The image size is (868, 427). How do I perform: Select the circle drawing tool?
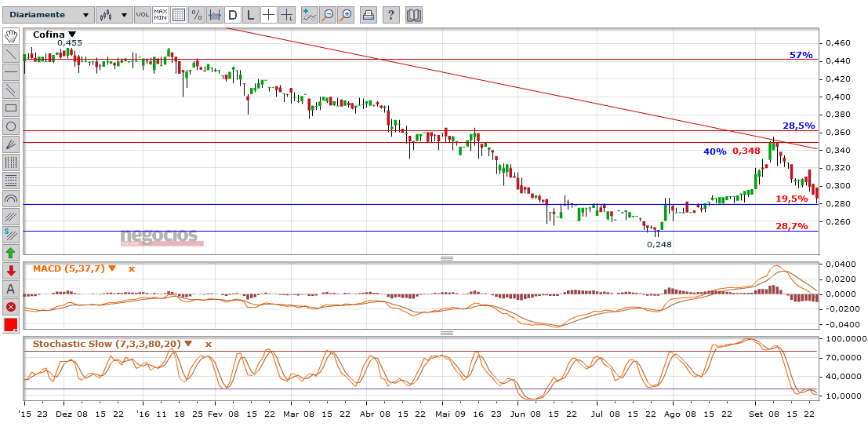tap(11, 126)
